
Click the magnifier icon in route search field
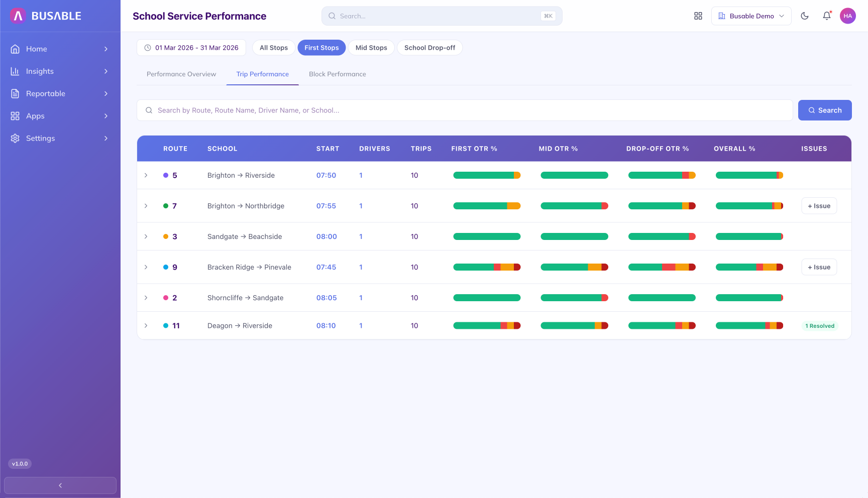(x=149, y=110)
